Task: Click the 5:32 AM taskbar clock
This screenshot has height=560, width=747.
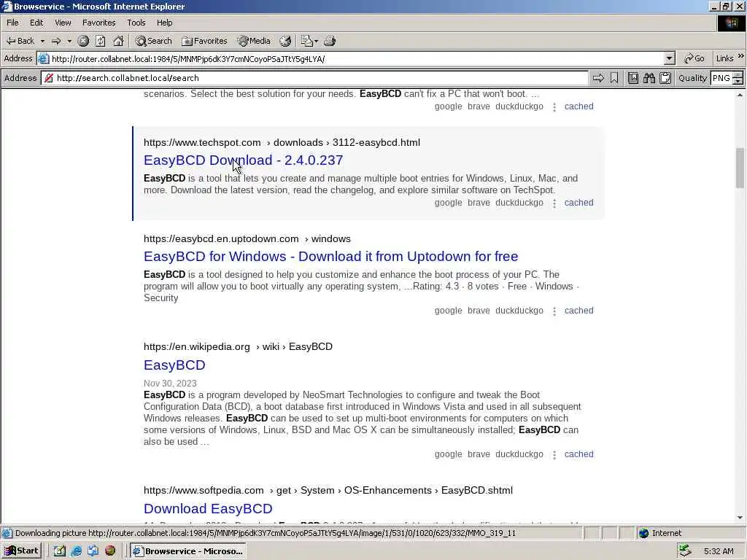Action: tap(719, 551)
